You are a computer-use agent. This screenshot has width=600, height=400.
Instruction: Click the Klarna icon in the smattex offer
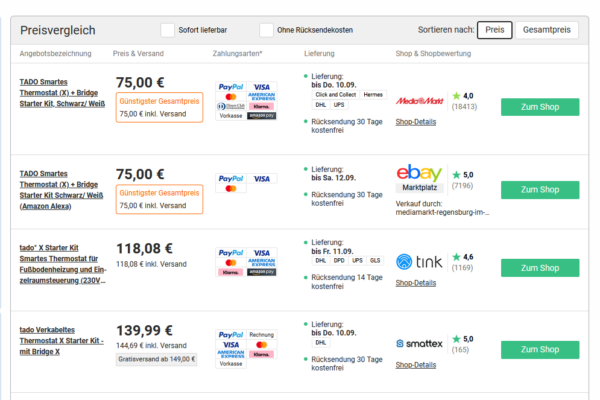261,354
